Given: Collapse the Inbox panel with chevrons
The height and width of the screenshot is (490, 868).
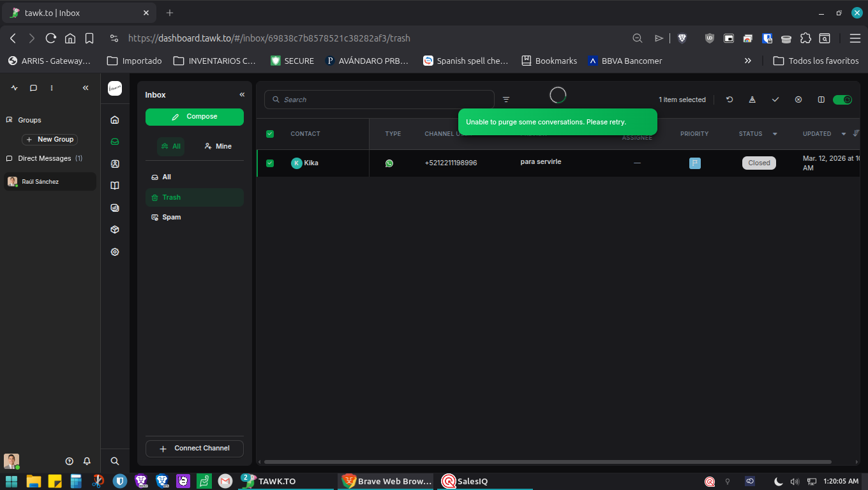Looking at the screenshot, I should [242, 94].
